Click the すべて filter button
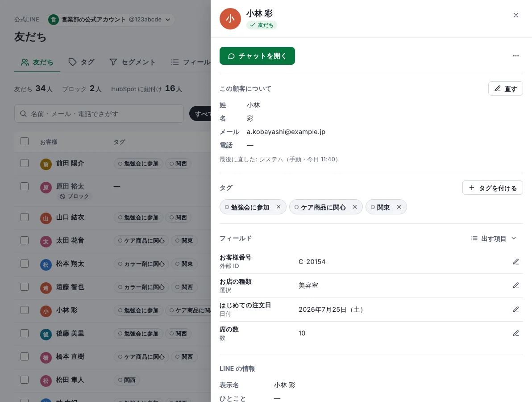Screen dimensions: 532x402 [x=200, y=114]
